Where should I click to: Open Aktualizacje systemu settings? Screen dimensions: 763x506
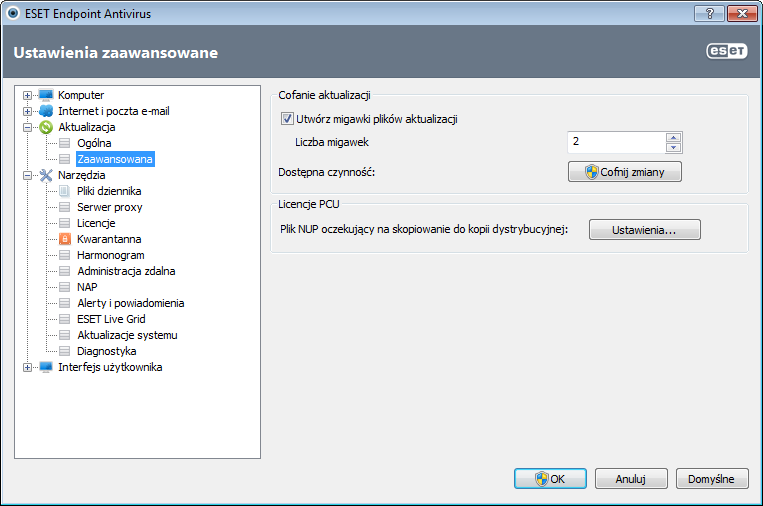pyautogui.click(x=127, y=335)
